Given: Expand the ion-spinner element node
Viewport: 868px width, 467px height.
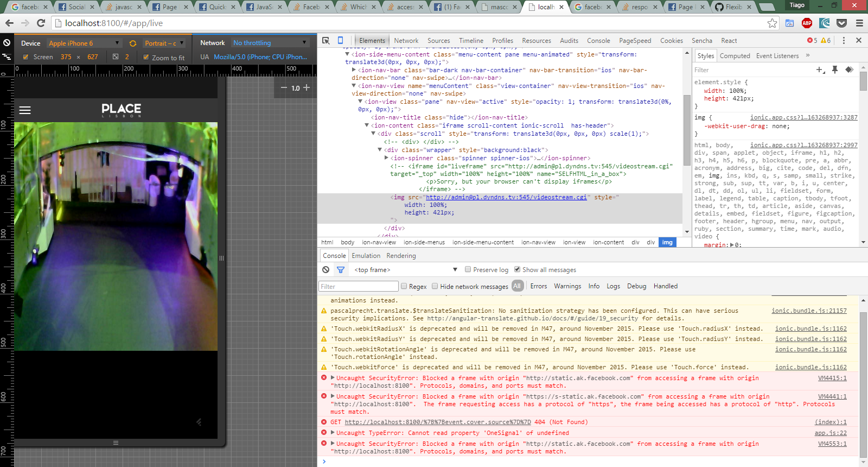Looking at the screenshot, I should pos(386,158).
